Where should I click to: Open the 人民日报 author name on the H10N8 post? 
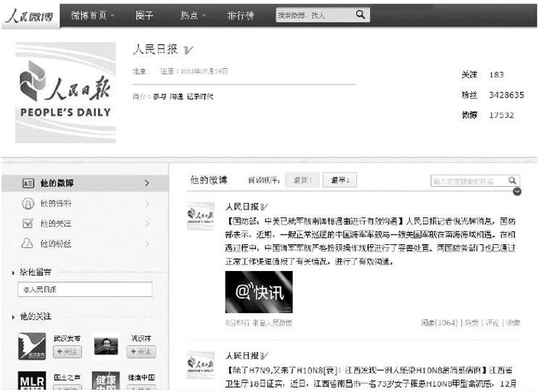(x=242, y=356)
